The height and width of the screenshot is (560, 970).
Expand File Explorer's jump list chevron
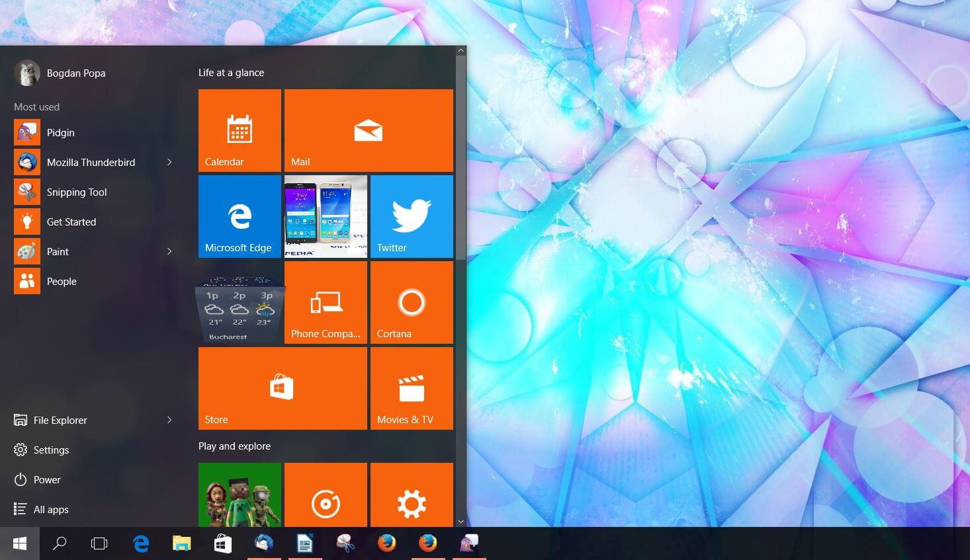(x=170, y=420)
